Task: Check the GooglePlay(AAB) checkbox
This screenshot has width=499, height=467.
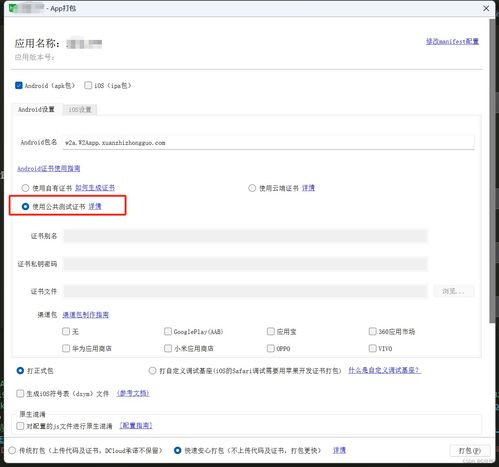Action: click(168, 331)
